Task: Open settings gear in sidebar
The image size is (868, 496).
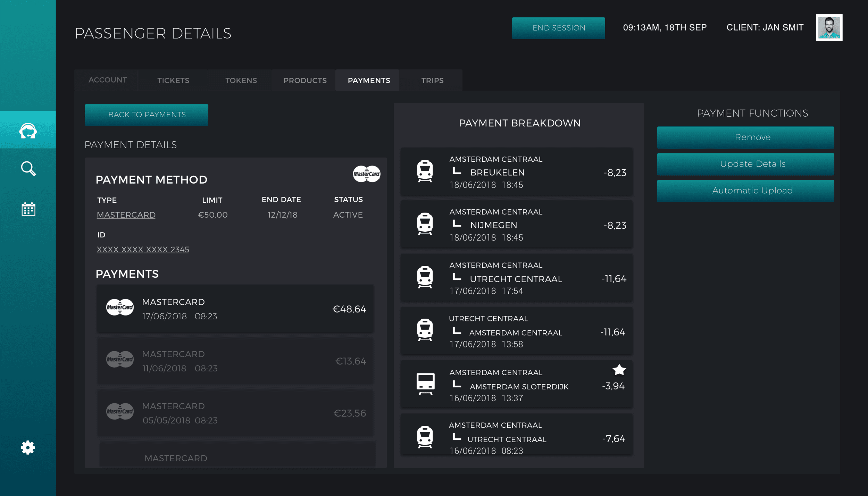Action: pyautogui.click(x=28, y=447)
